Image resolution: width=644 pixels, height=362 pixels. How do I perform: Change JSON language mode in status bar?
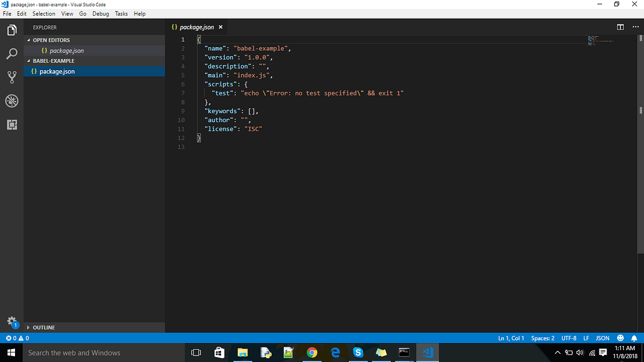603,338
